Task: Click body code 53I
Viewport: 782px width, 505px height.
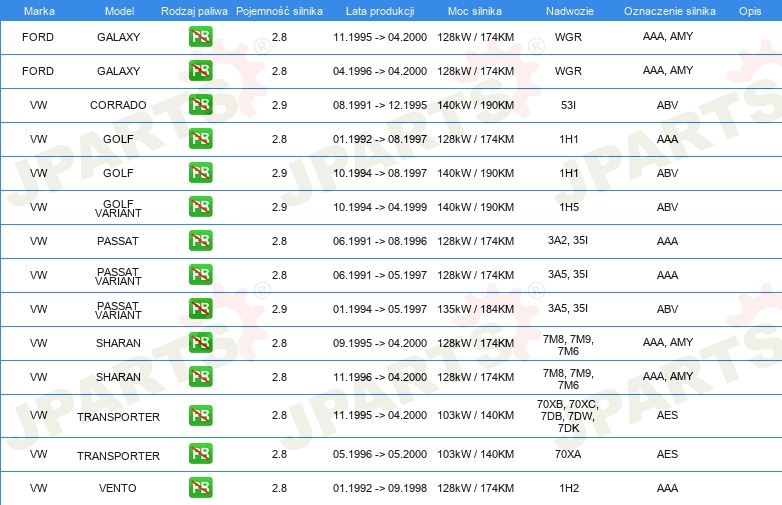Action: pos(569,105)
